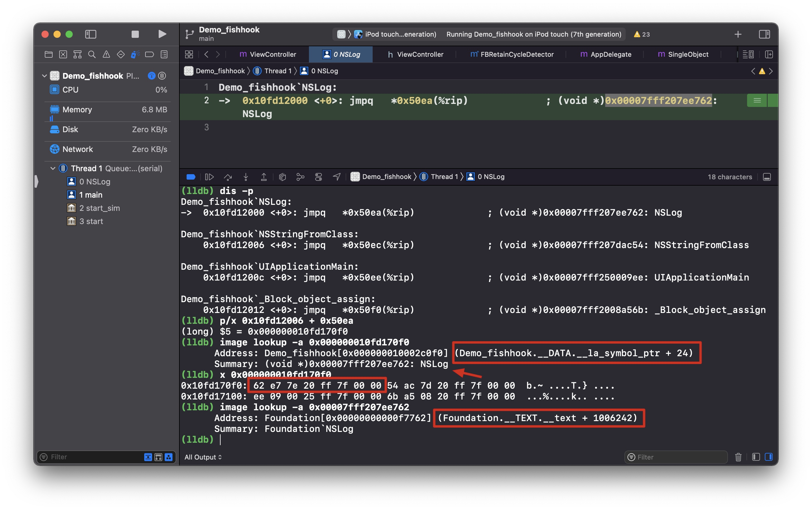The height and width of the screenshot is (510, 812).
Task: Click the Simulate Location arrow icon
Action: (x=336, y=177)
